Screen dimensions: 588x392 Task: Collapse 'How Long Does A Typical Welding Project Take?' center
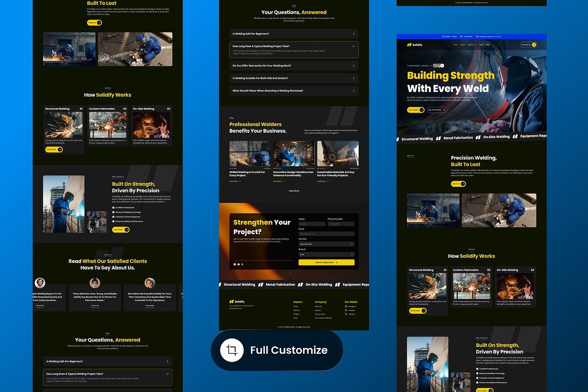(294, 49)
